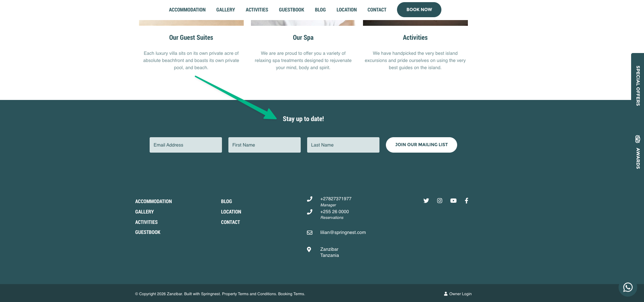
Task: Click Join Our Mailing List button
Action: pos(421,145)
